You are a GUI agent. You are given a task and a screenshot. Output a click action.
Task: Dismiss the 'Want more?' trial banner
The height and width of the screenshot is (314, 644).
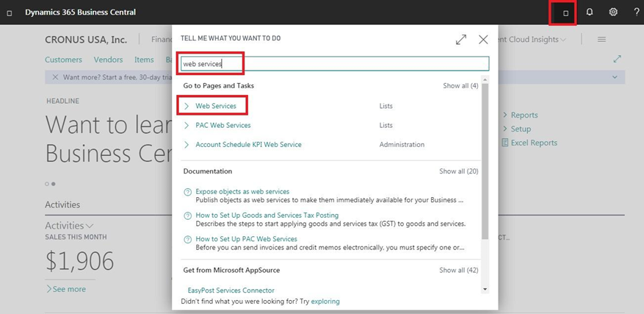[x=55, y=77]
